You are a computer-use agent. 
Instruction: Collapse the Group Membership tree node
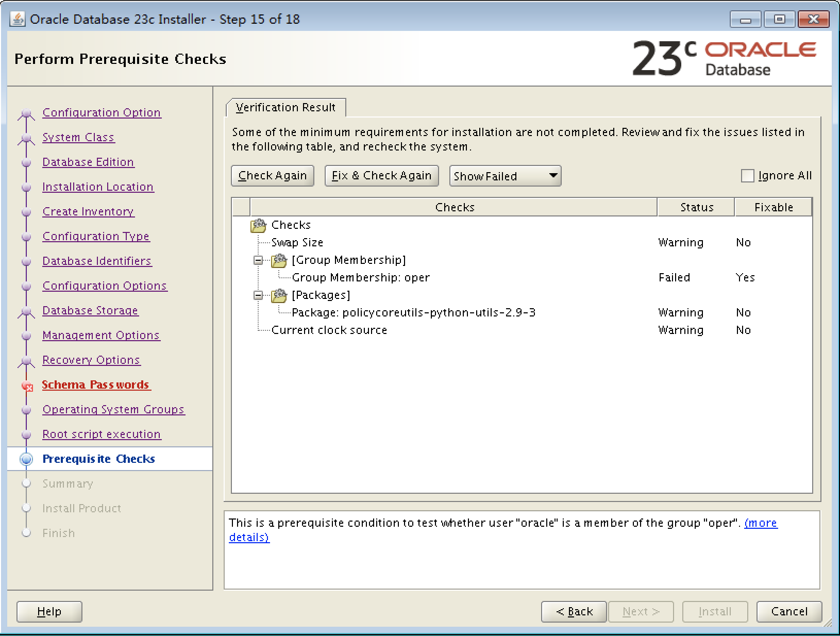tap(258, 260)
